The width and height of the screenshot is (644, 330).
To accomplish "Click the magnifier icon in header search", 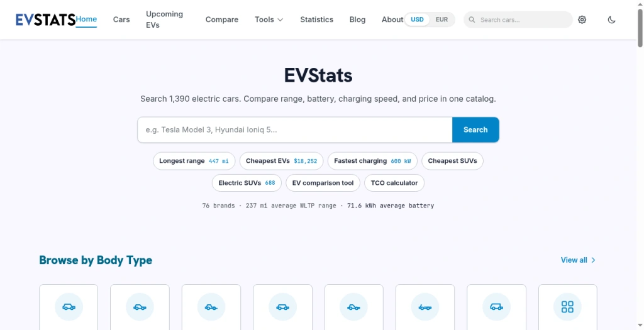I will click(472, 19).
